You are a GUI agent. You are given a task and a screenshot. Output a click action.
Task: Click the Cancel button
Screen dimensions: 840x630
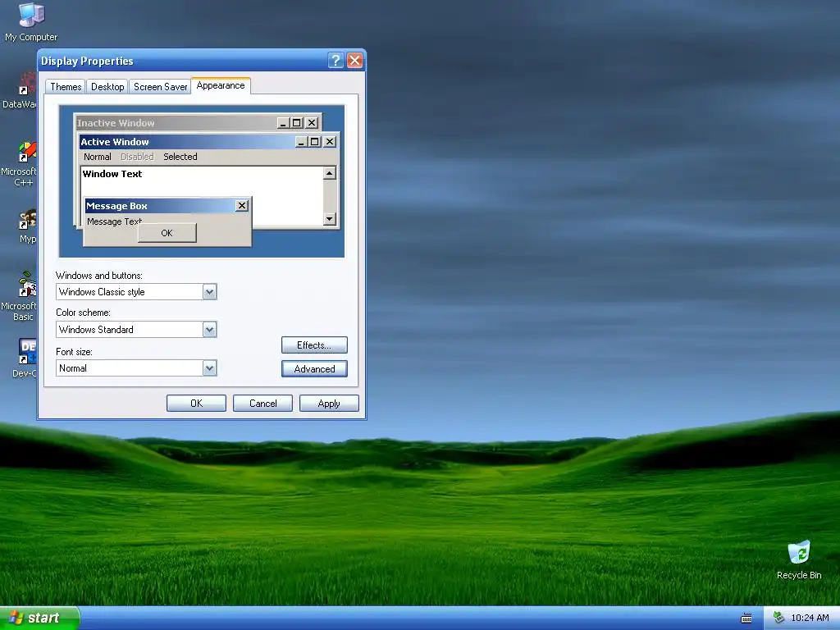(262, 404)
